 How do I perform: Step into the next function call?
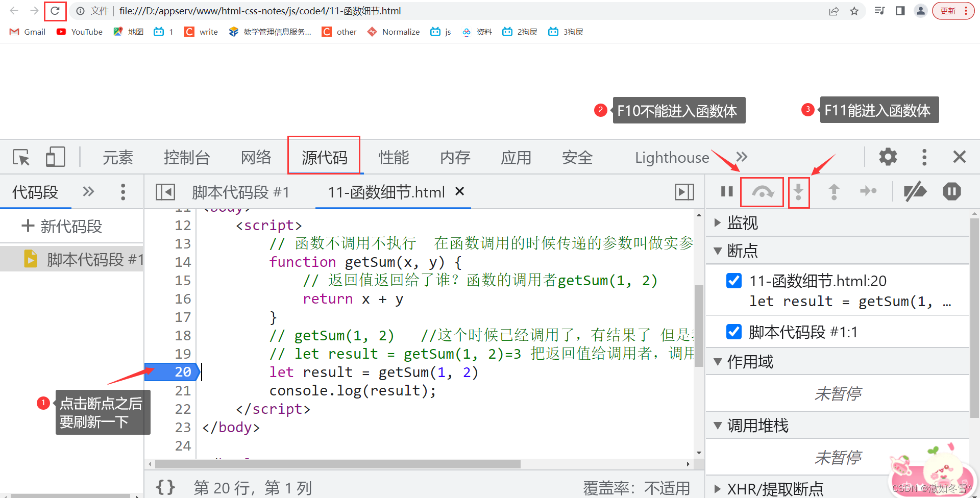(x=799, y=192)
